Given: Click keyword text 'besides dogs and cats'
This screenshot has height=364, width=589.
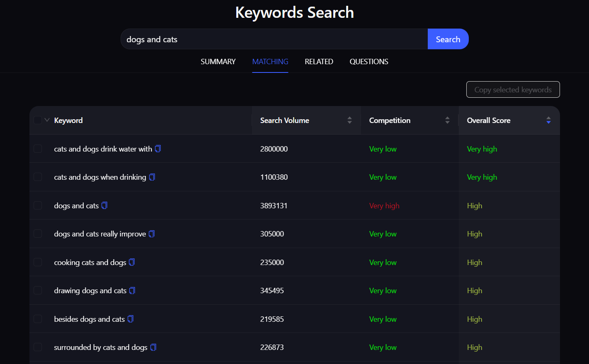Looking at the screenshot, I should click(90, 319).
